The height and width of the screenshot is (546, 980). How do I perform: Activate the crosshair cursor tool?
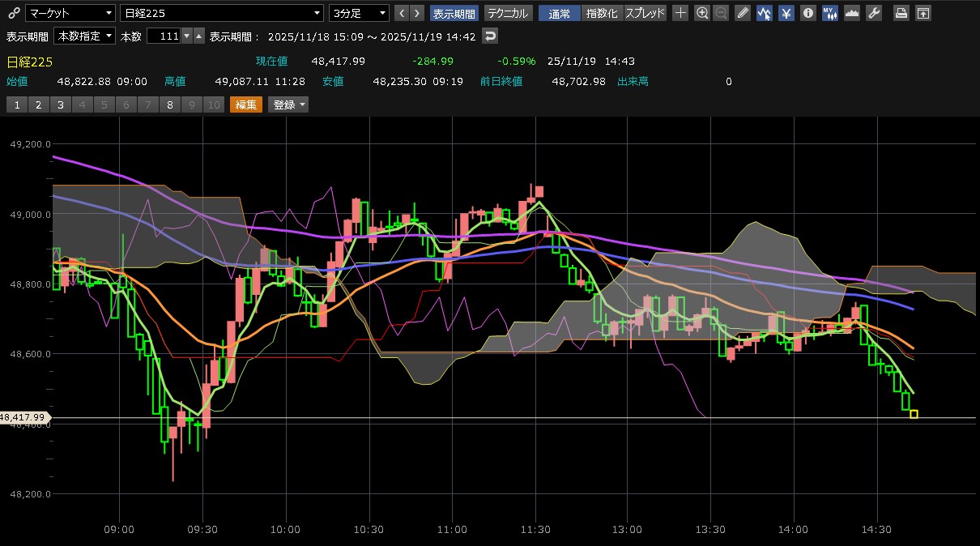pos(681,13)
